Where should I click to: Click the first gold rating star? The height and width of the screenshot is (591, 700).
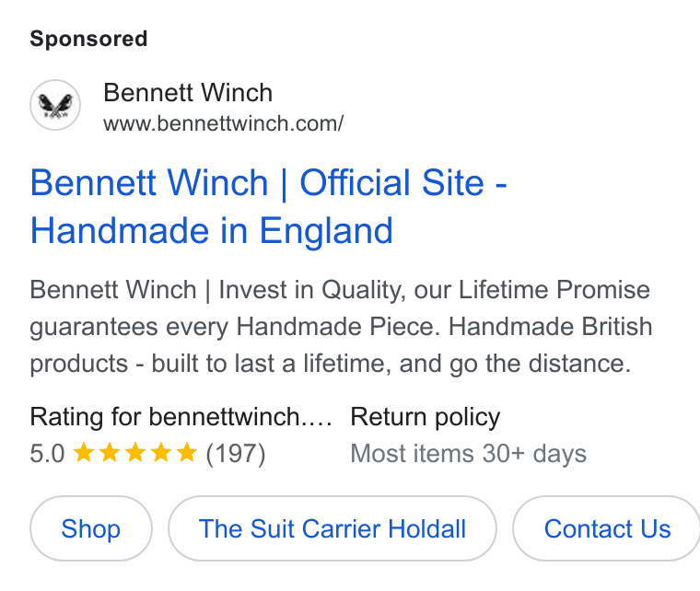[84, 453]
